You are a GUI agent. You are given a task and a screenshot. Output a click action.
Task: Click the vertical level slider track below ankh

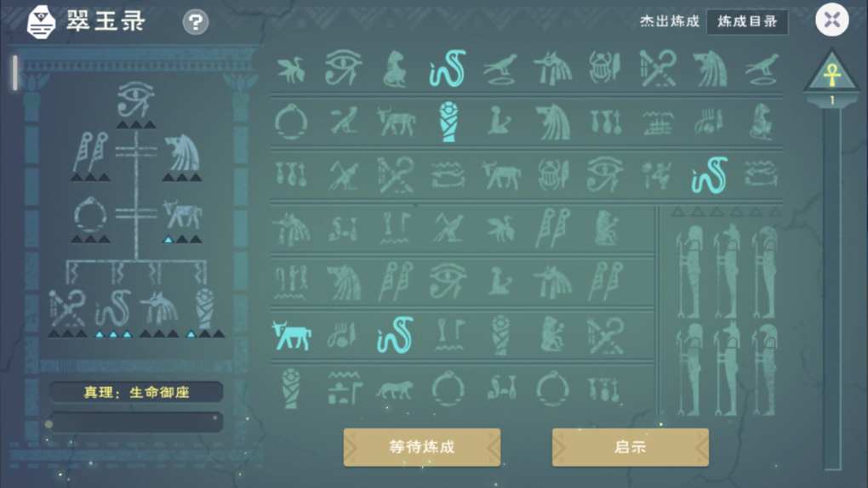point(832,287)
